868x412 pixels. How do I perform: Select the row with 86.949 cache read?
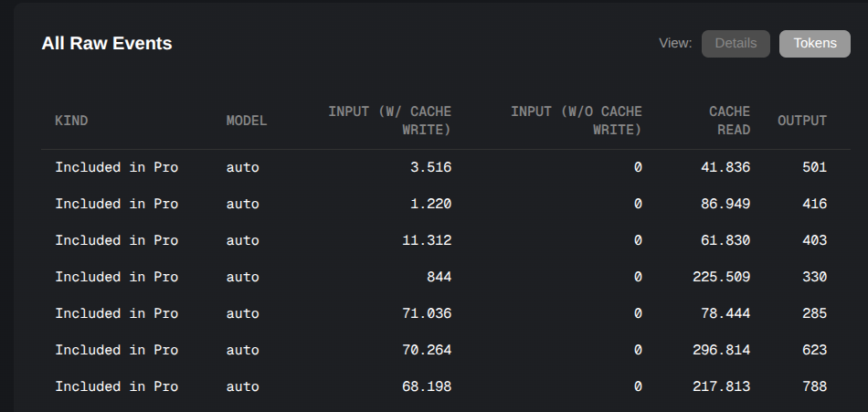tap(446, 204)
